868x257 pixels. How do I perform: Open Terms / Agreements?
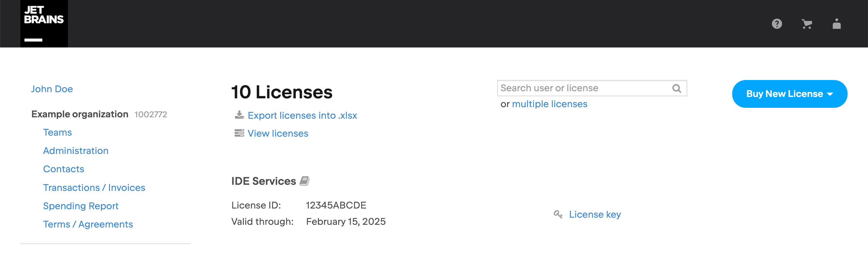[88, 224]
